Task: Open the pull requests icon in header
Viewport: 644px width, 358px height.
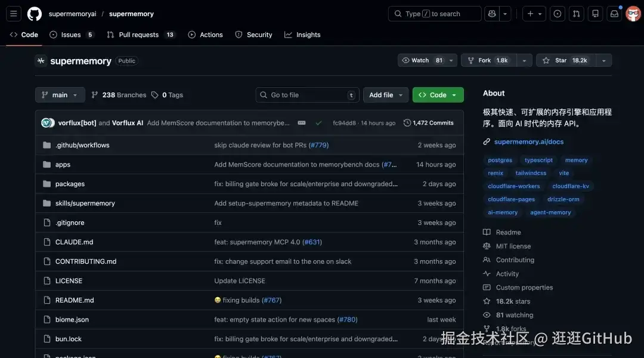Action: tap(576, 14)
